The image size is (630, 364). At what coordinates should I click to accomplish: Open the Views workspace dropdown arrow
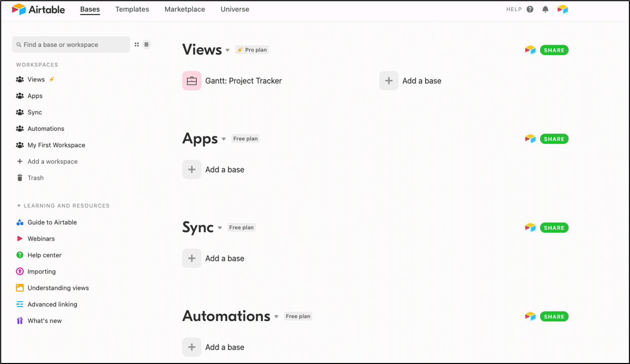tap(228, 50)
